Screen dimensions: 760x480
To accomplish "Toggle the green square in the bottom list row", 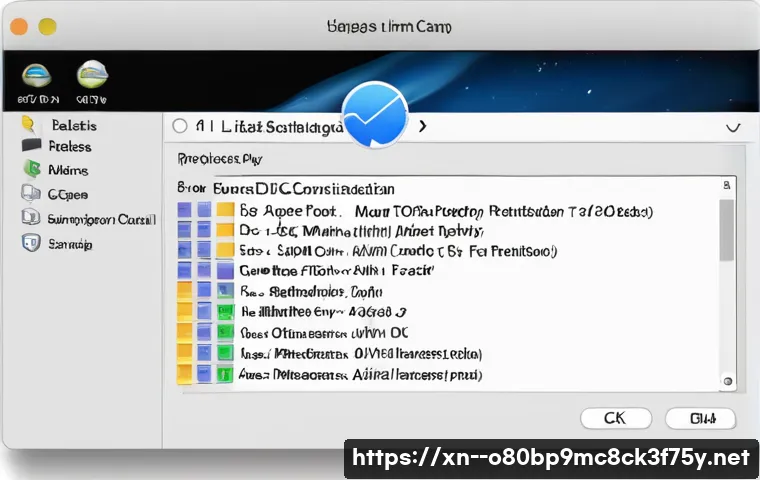I will [x=225, y=376].
